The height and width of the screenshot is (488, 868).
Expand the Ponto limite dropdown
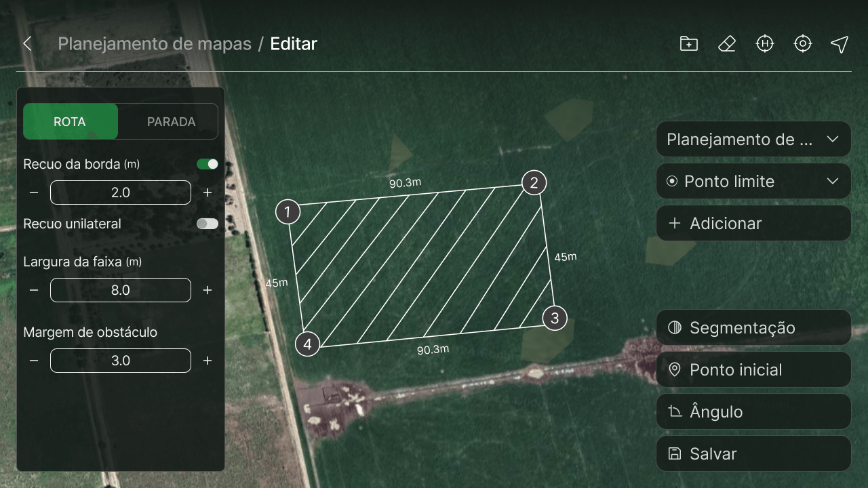pyautogui.click(x=753, y=182)
